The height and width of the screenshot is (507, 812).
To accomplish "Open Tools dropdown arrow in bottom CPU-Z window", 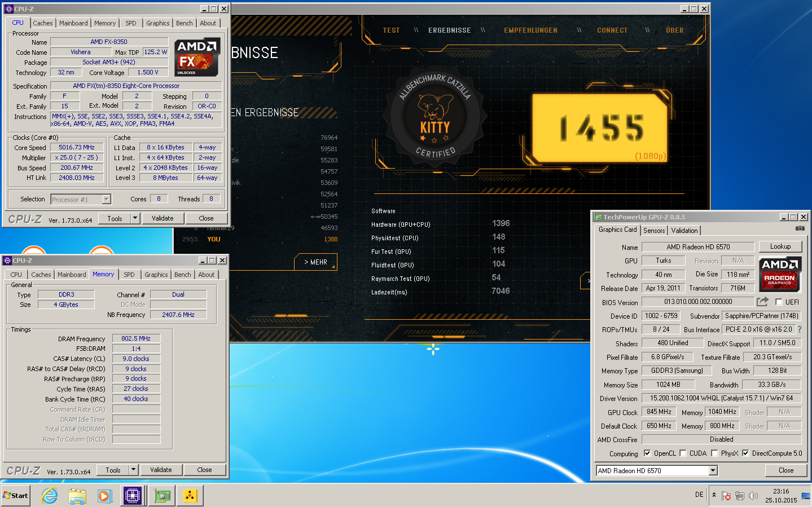I will click(133, 470).
